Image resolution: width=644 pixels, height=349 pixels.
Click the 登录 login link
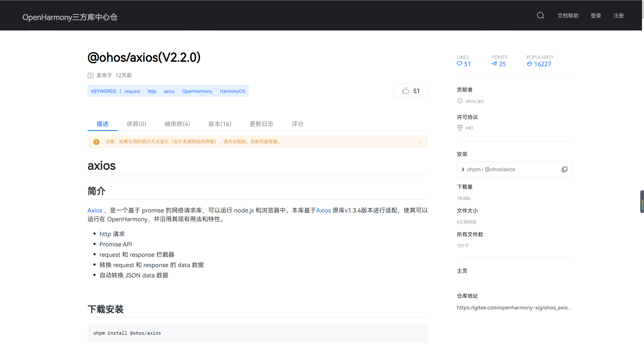pyautogui.click(x=596, y=16)
